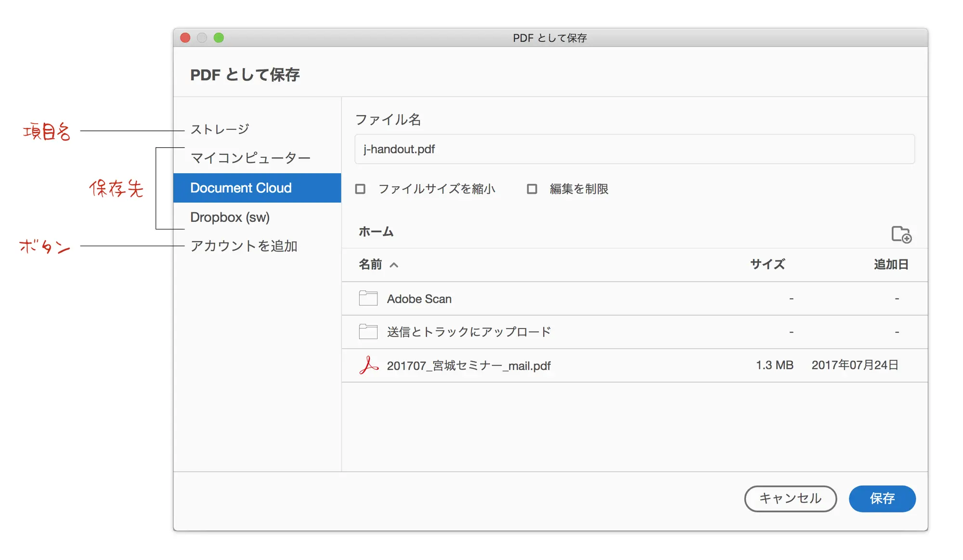Open the 201707_宮城セミナー_mail.pdf file row
Image resolution: width=963 pixels, height=560 pixels.
[x=468, y=365]
